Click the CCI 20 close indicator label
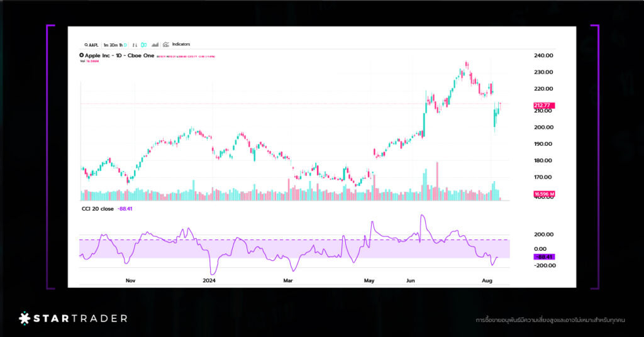 coord(96,208)
